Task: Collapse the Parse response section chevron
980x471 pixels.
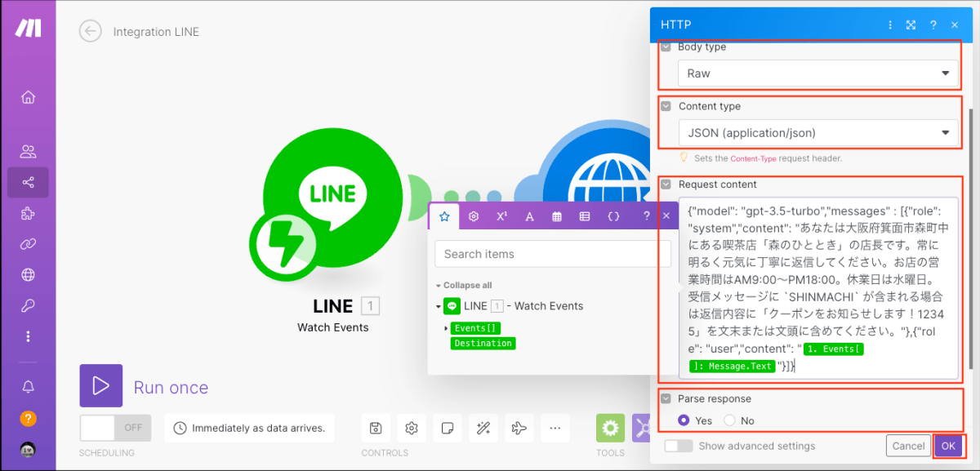Action: (666, 399)
